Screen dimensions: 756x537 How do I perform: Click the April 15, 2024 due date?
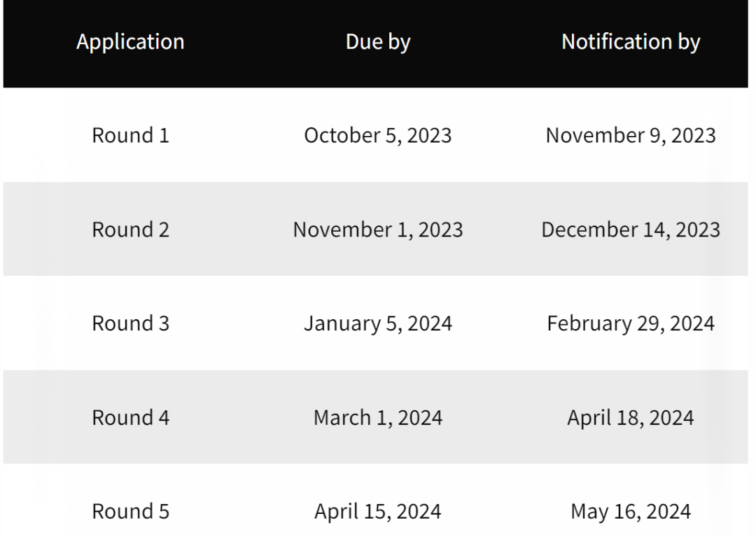378,512
